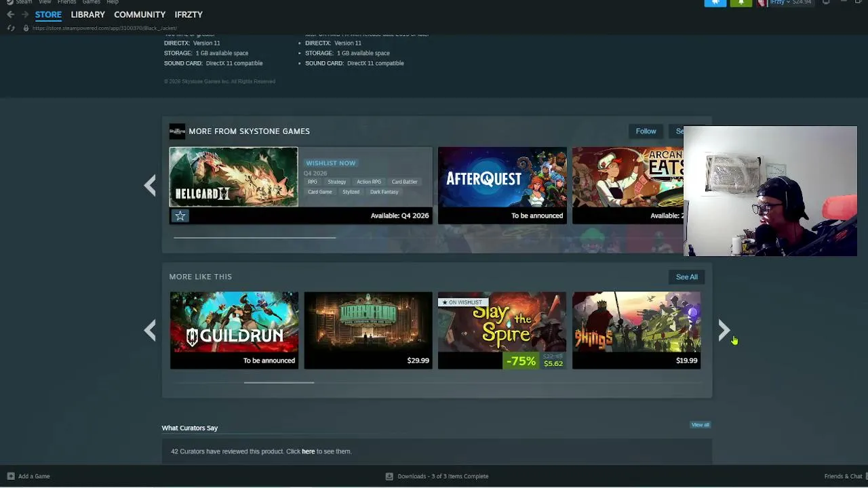Click the 'What Curators Say' heading

click(x=190, y=428)
